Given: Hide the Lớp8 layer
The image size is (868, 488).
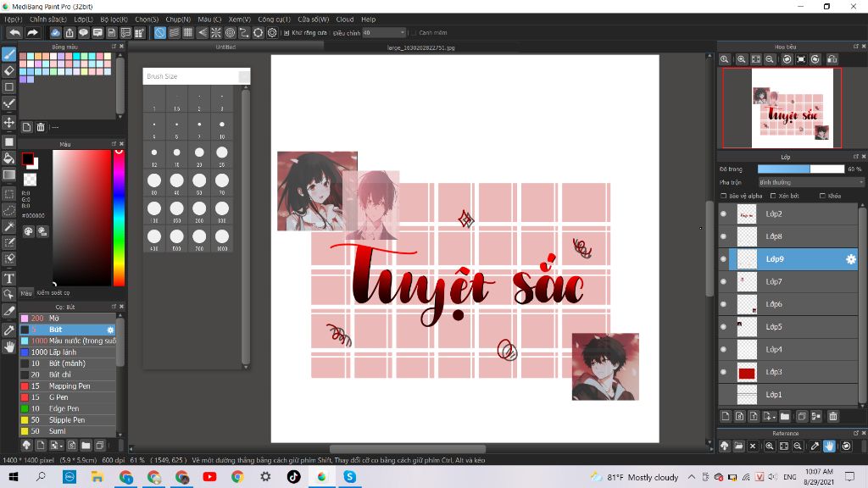Looking at the screenshot, I should coord(724,237).
